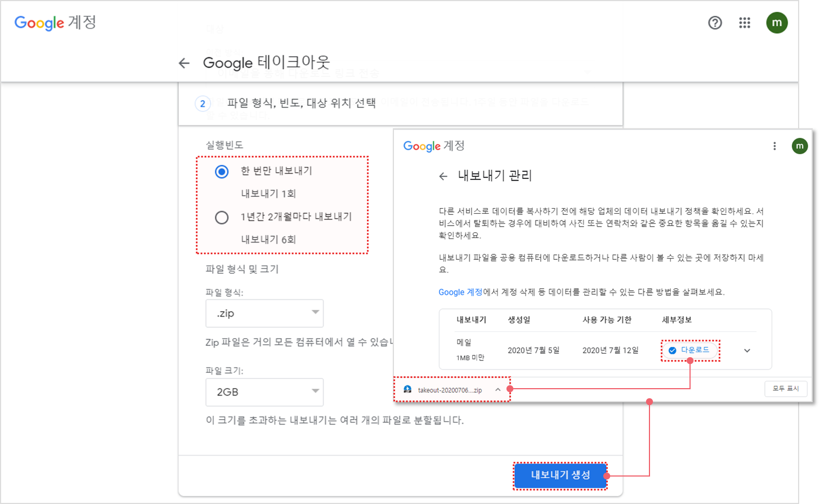This screenshot has height=504, width=820.
Task: Expand the 메일 export row details chevron
Action: coord(747,350)
